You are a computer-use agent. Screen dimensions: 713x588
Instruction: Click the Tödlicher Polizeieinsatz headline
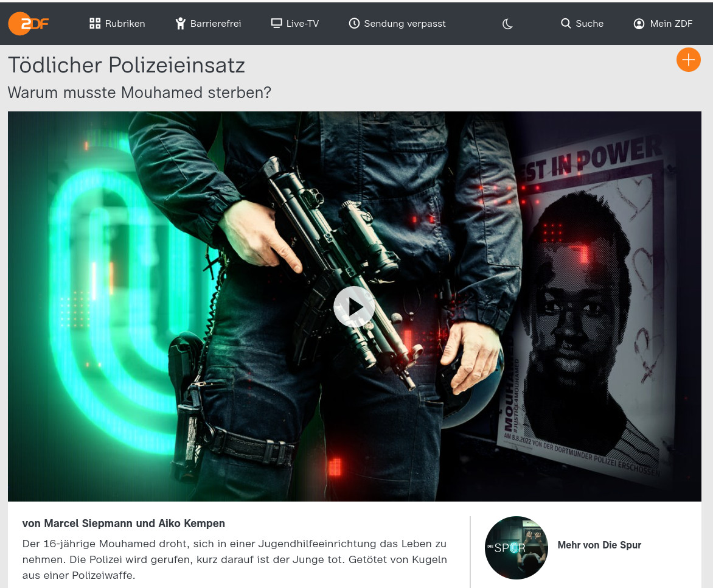127,65
